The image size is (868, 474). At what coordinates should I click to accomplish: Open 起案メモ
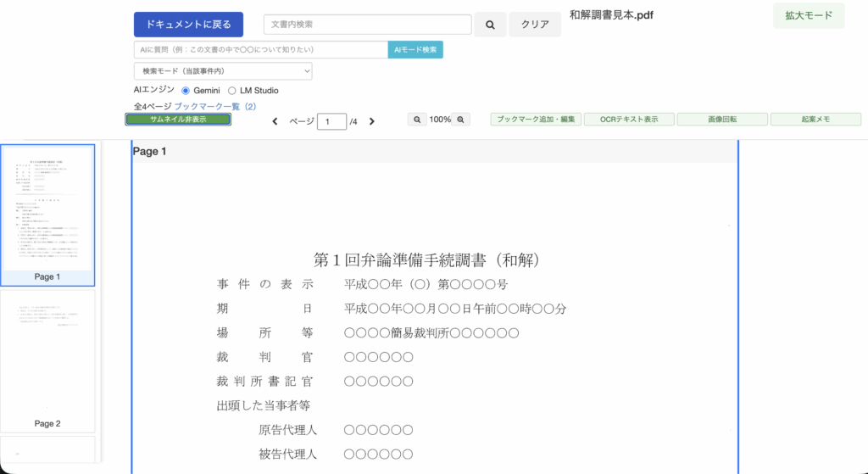815,120
